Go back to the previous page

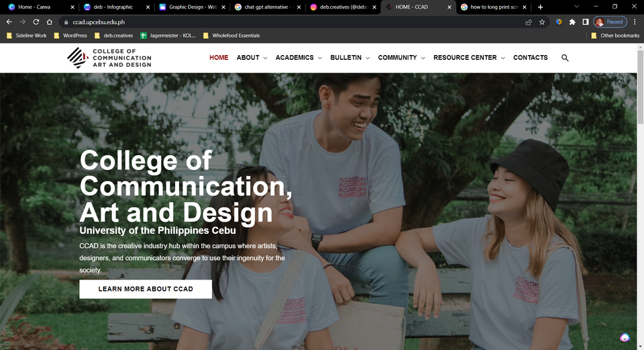pyautogui.click(x=9, y=21)
